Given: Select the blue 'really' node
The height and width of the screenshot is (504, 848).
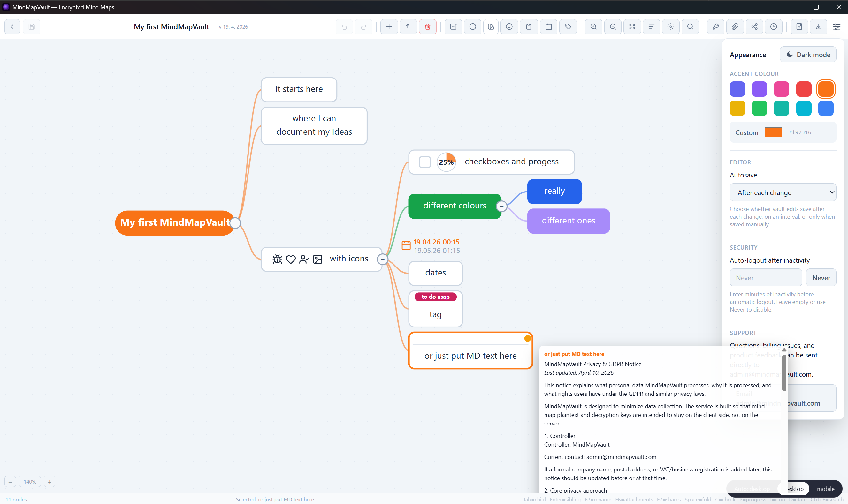Looking at the screenshot, I should (x=554, y=191).
